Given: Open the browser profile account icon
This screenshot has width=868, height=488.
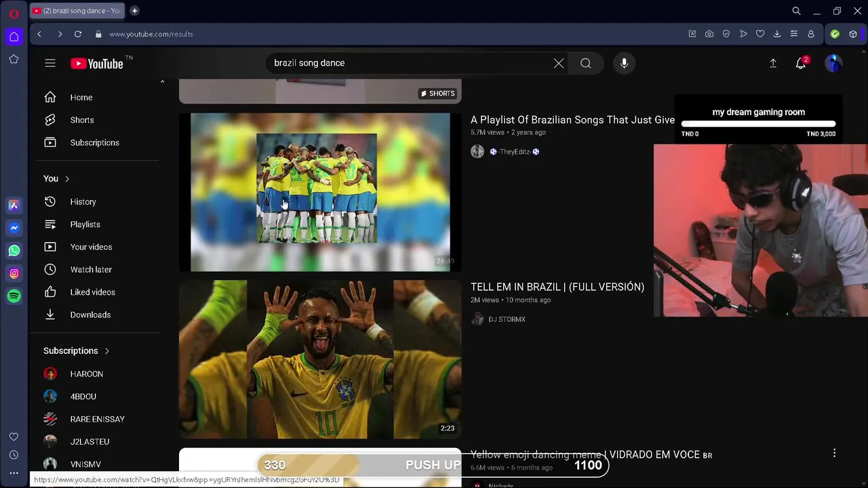Looking at the screenshot, I should (811, 34).
